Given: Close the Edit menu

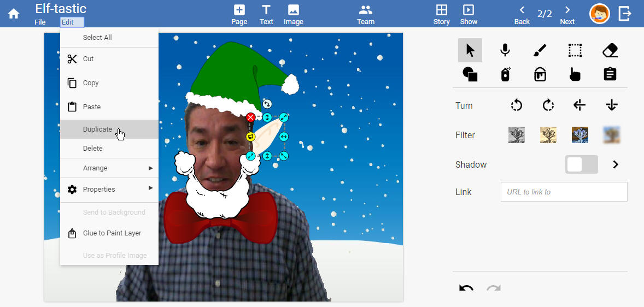Looking at the screenshot, I should click(72, 22).
